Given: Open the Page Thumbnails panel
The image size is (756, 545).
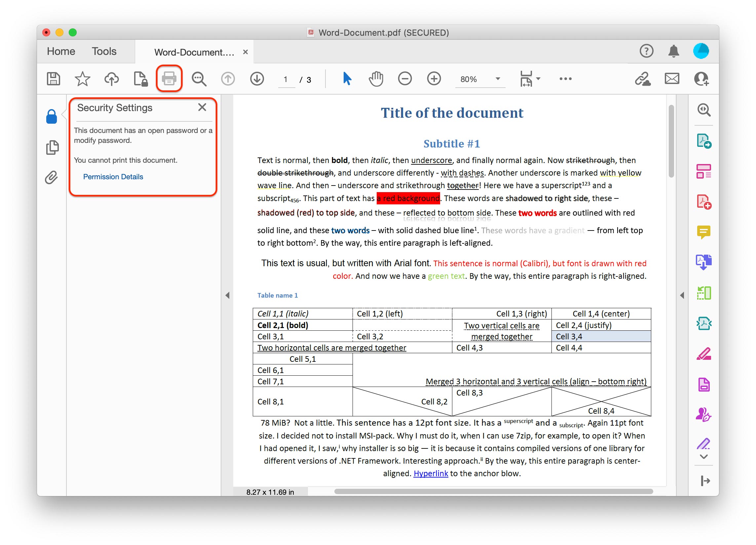Looking at the screenshot, I should (x=52, y=147).
